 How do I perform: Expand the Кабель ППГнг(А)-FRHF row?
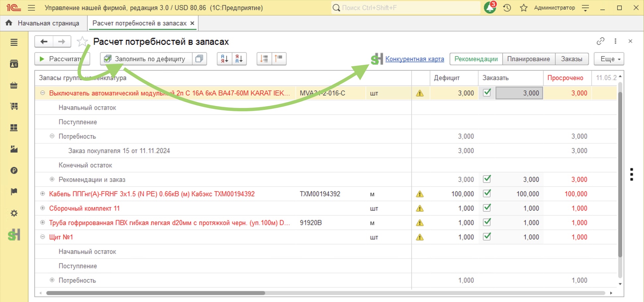coord(42,194)
